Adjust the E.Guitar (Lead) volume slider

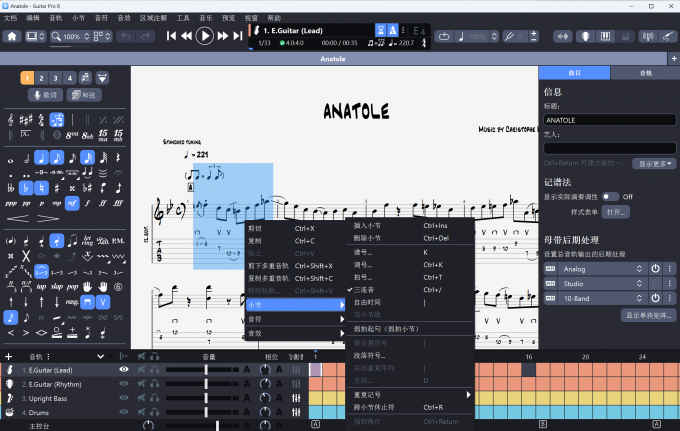206,369
